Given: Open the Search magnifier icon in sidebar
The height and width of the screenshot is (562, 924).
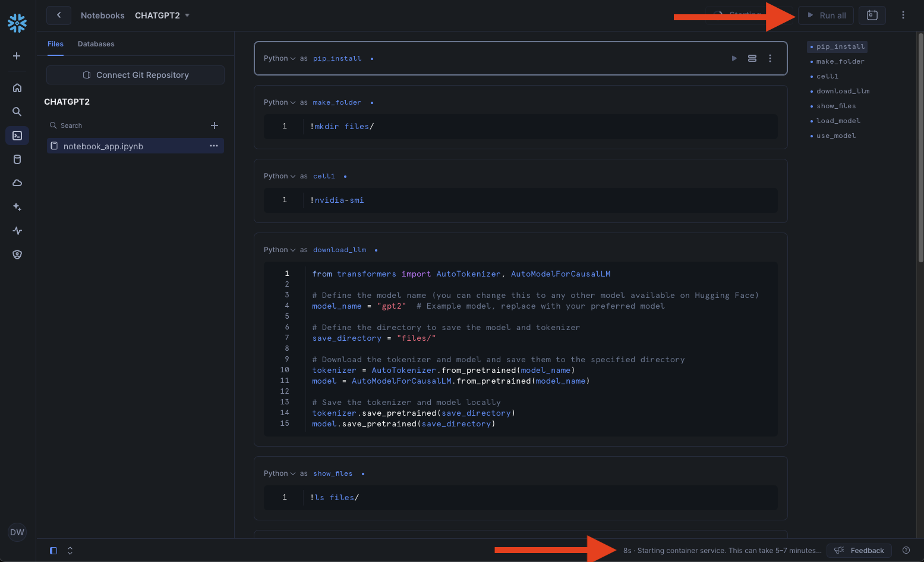Looking at the screenshot, I should coord(17,112).
